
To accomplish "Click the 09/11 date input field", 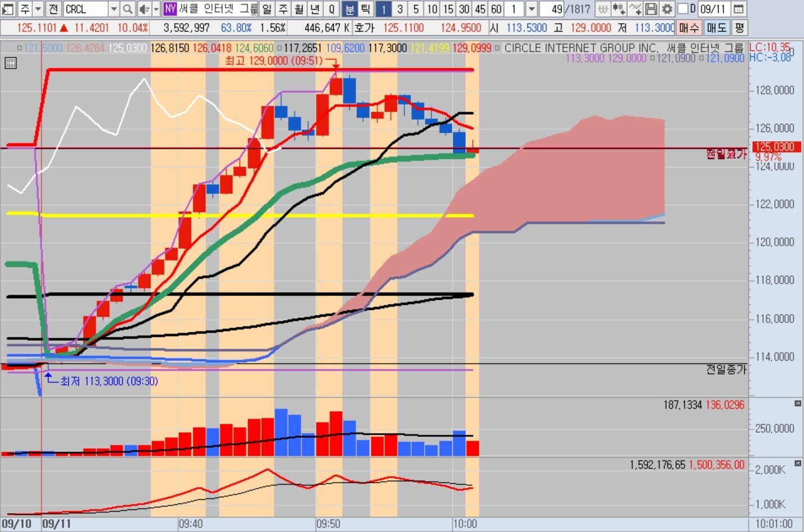I will [714, 9].
